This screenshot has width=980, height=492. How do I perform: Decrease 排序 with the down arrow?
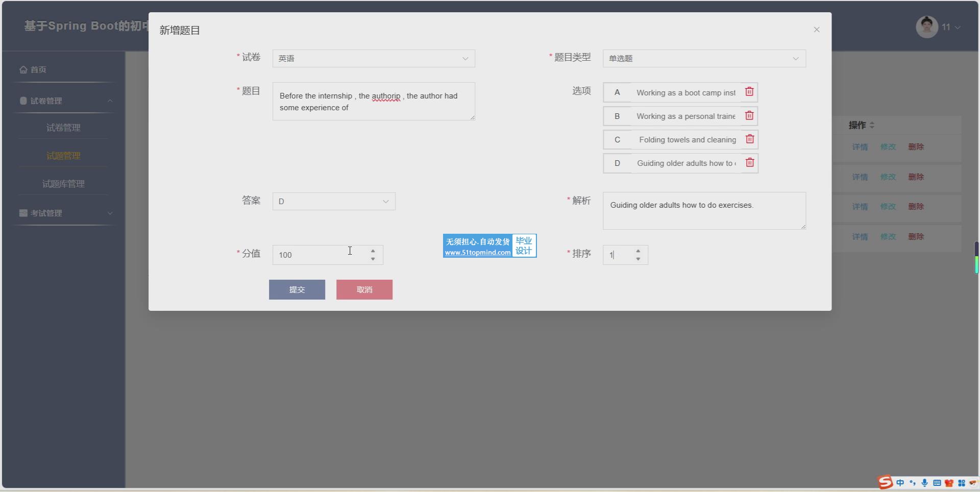(638, 259)
